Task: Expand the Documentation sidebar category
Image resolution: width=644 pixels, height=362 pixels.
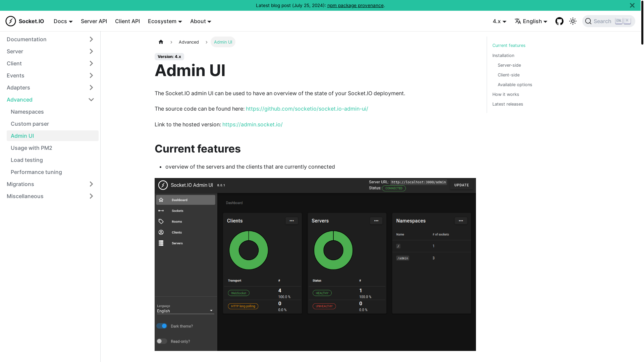Action: pyautogui.click(x=91, y=39)
